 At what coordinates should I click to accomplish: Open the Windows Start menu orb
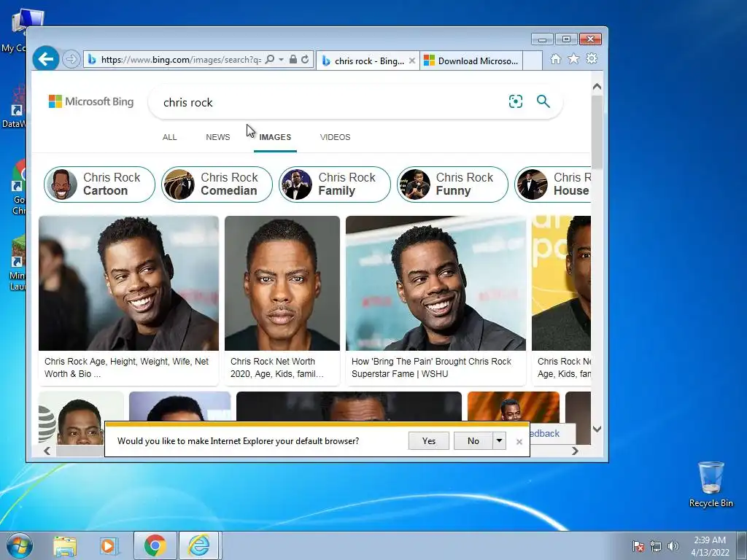pyautogui.click(x=20, y=545)
